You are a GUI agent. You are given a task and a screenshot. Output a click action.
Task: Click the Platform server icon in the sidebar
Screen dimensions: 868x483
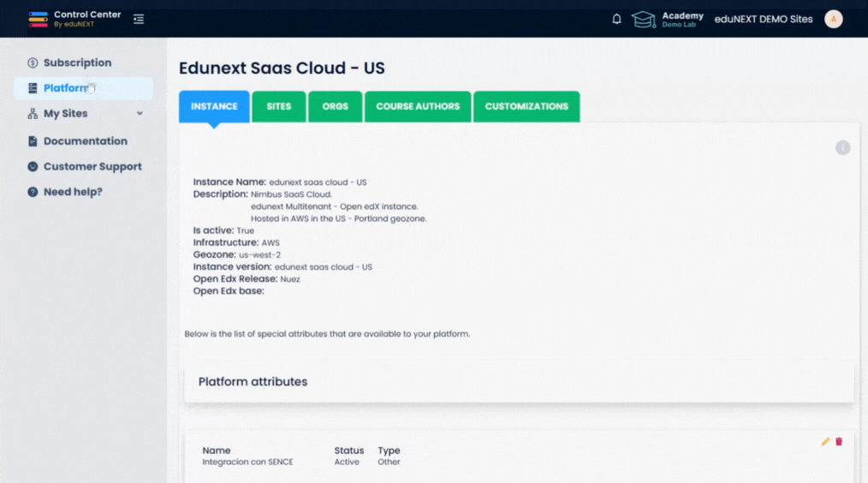33,88
